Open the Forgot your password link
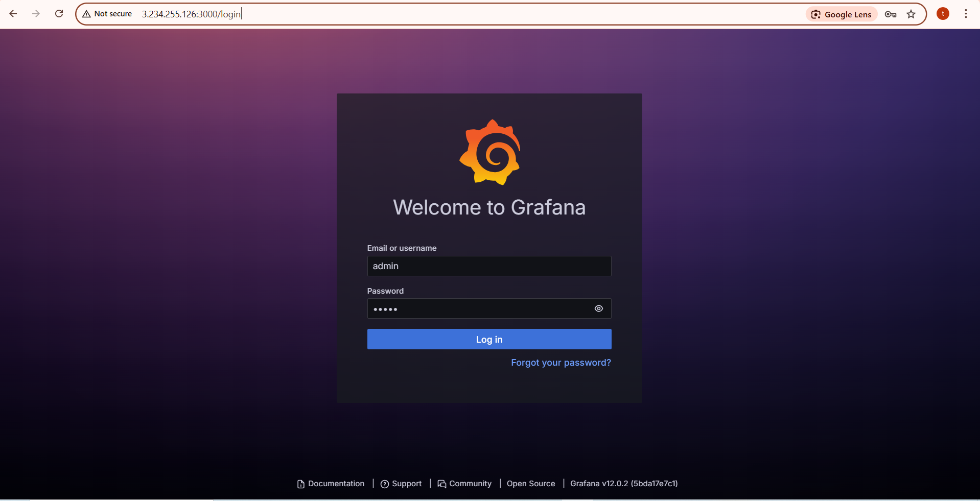Screen dimensions: 980x501 coord(561,363)
